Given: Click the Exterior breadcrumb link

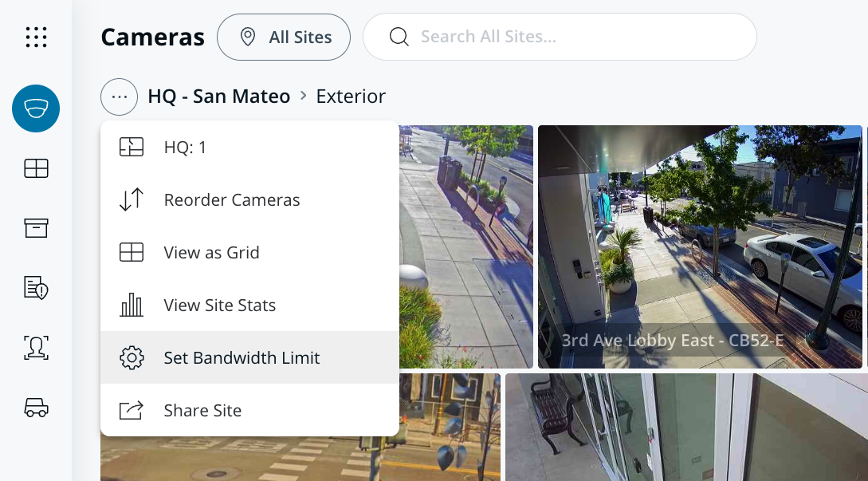Looking at the screenshot, I should [351, 97].
